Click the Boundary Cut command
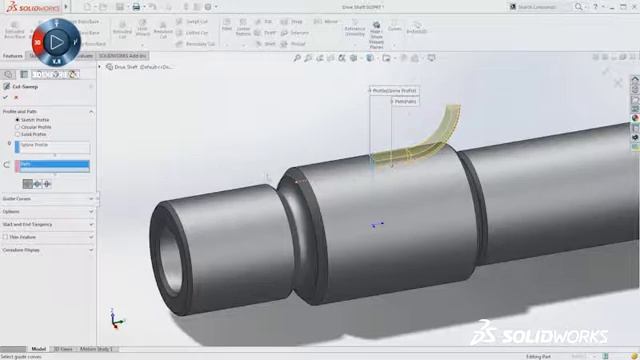 195,44
